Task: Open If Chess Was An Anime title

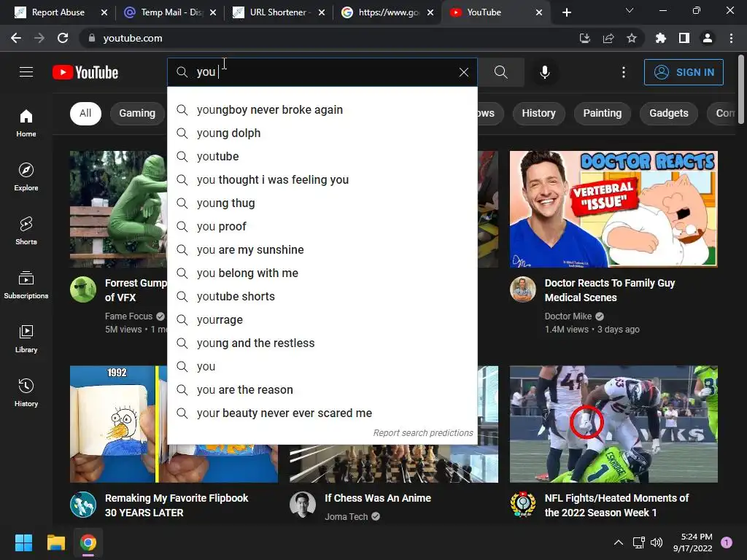Action: tap(378, 498)
